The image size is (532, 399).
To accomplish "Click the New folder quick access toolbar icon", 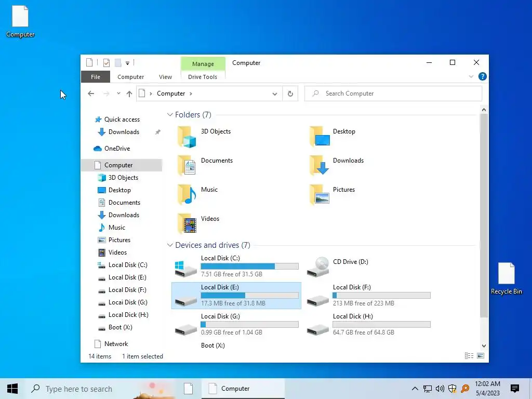I will [x=118, y=63].
